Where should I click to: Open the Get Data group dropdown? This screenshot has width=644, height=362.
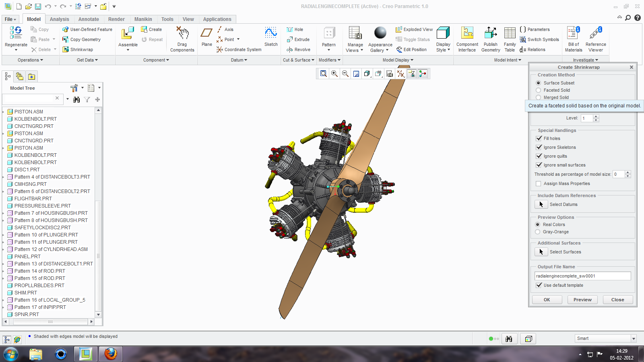pos(87,60)
